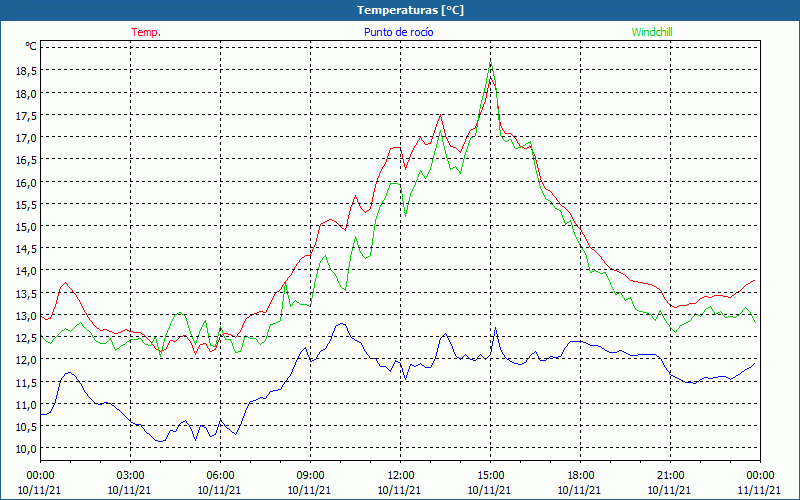Click the 10,0 y-axis value
The height and width of the screenshot is (500, 800).
(x=26, y=449)
